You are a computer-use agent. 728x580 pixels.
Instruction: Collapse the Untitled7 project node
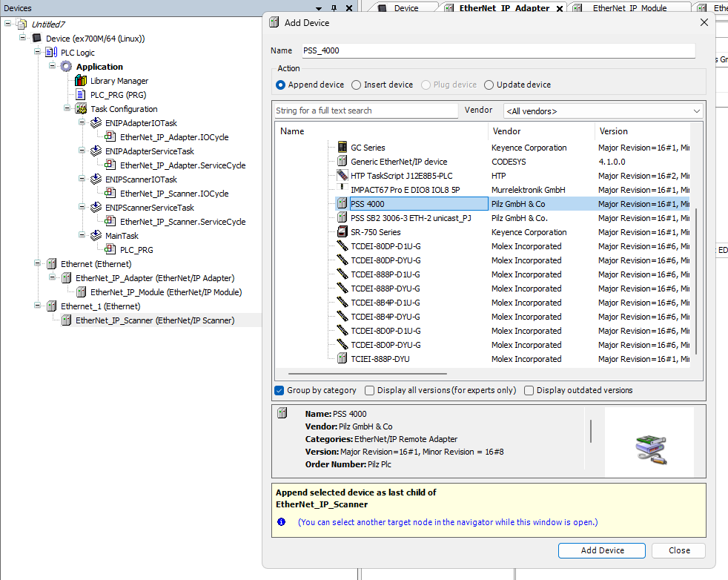click(x=8, y=23)
